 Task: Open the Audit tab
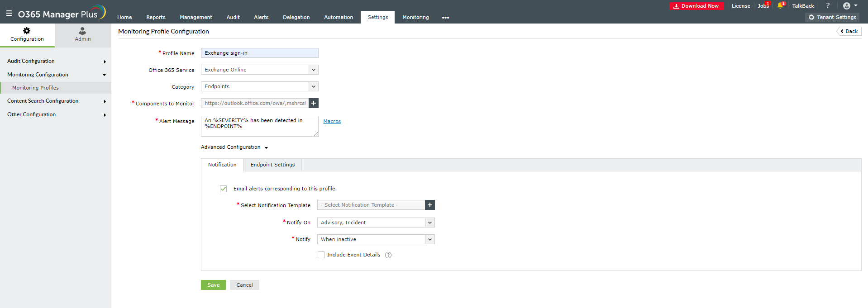233,17
